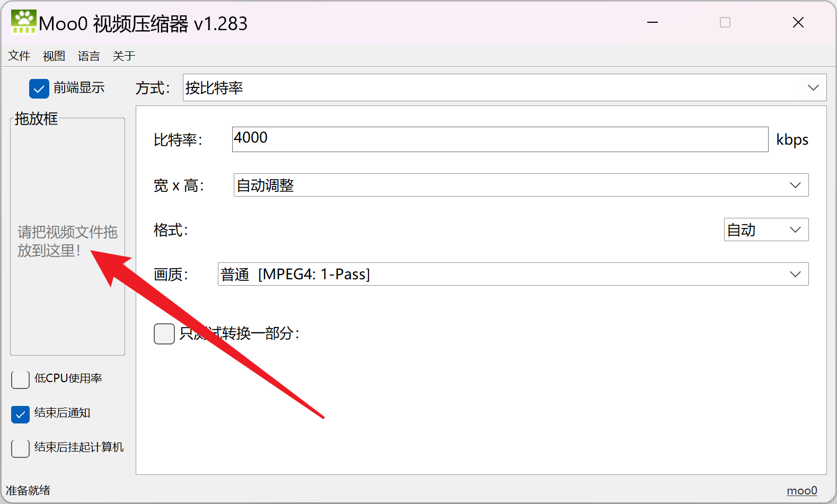This screenshot has height=504, width=837.
Task: Open the 文件 menu
Action: (19, 56)
